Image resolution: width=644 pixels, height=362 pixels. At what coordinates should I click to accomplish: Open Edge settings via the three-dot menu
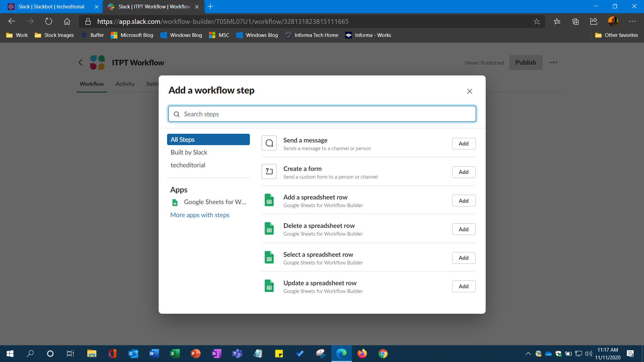point(633,21)
